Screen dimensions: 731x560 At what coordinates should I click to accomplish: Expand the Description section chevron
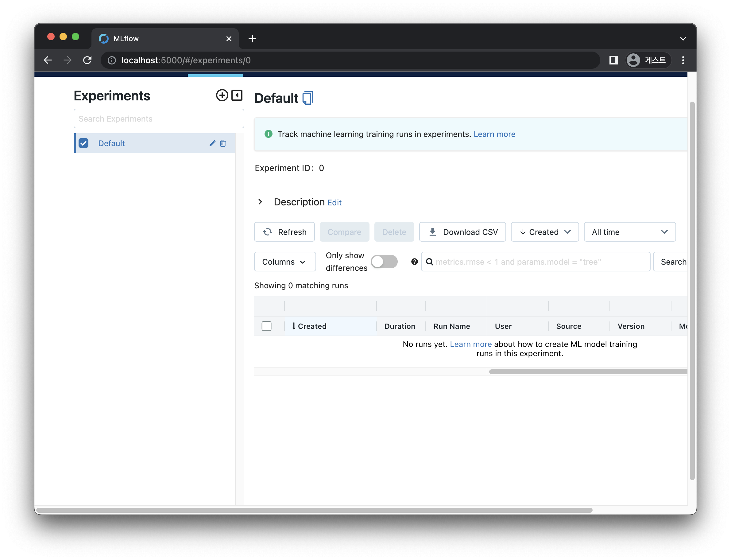[x=260, y=202]
